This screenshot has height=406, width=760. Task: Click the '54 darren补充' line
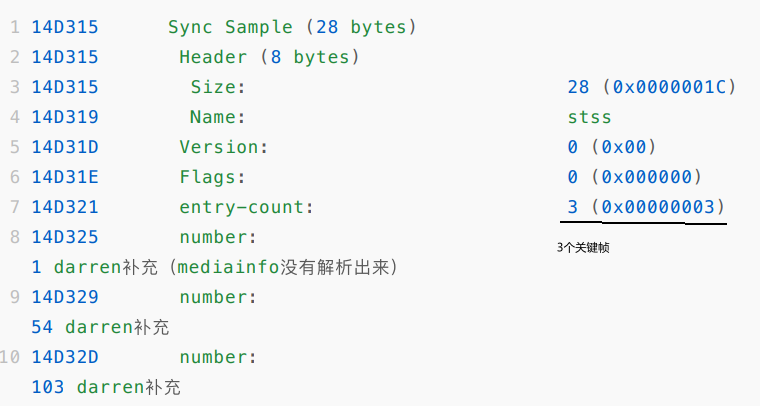[x=101, y=327]
